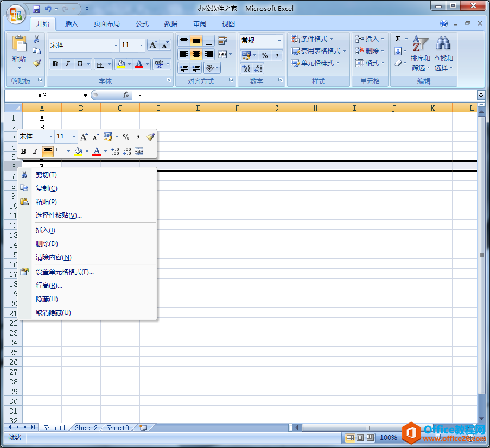Decrease decimal places in ribbon

[x=258, y=68]
